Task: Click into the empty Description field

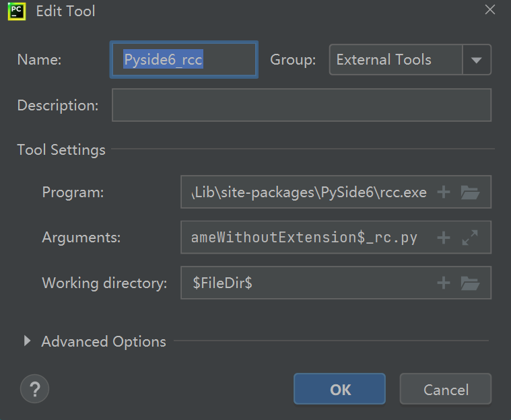Action: (302, 105)
